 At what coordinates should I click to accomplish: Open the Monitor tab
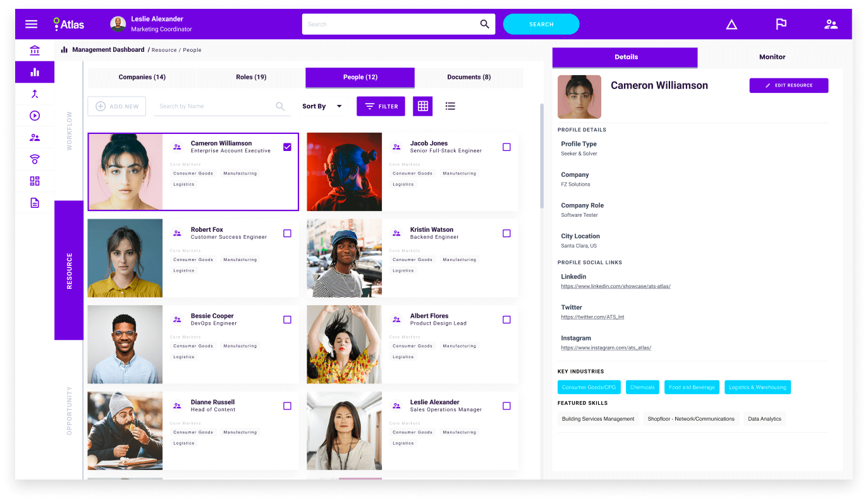tap(772, 57)
